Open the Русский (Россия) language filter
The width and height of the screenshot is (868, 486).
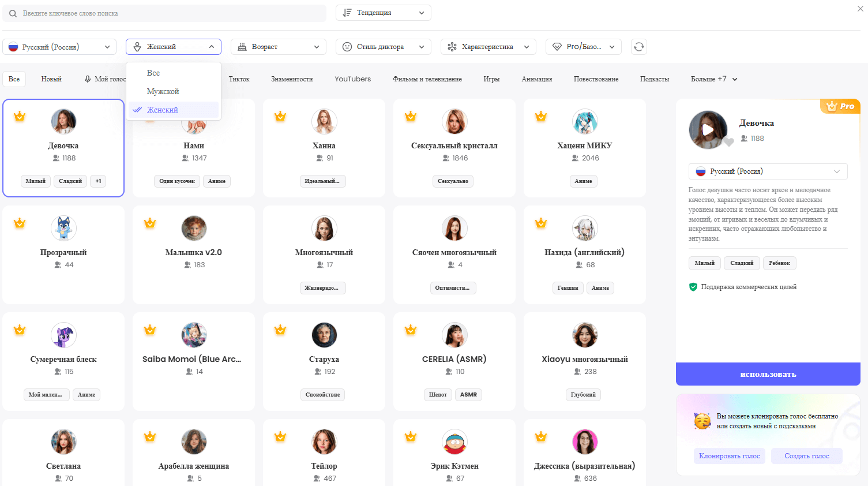(x=59, y=47)
